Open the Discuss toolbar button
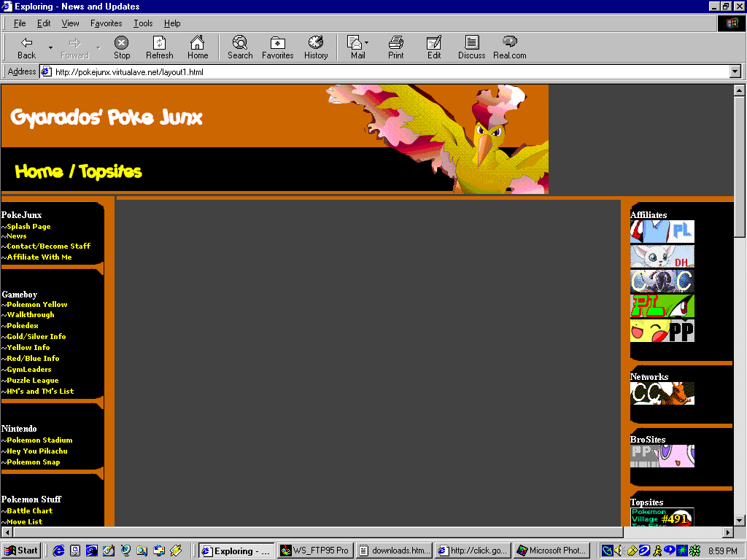 (472, 47)
